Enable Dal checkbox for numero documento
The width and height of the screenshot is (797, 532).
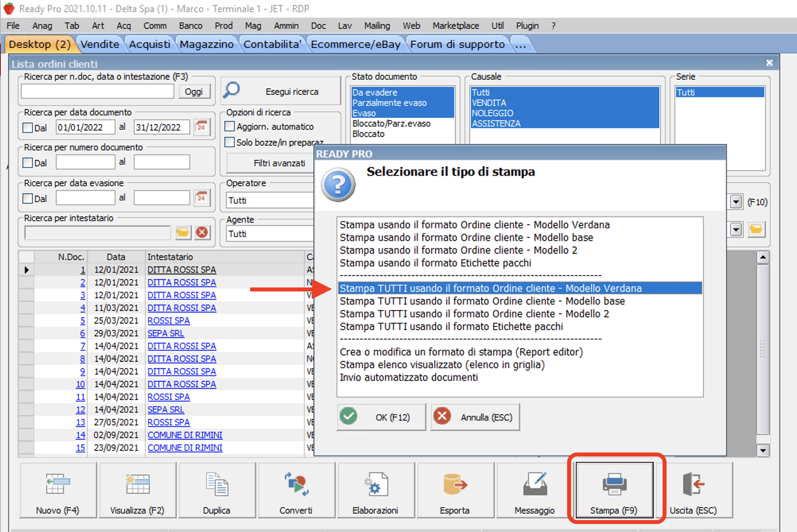[x=28, y=163]
